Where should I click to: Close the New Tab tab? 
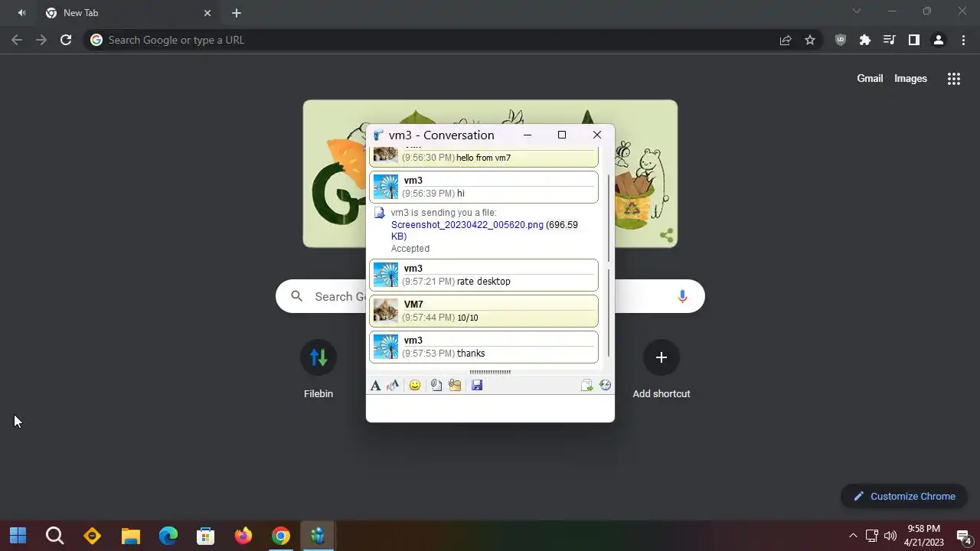click(207, 13)
